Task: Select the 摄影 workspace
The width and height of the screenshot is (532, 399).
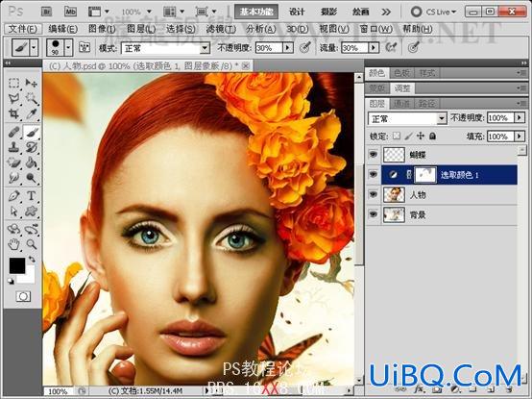Action: (328, 12)
